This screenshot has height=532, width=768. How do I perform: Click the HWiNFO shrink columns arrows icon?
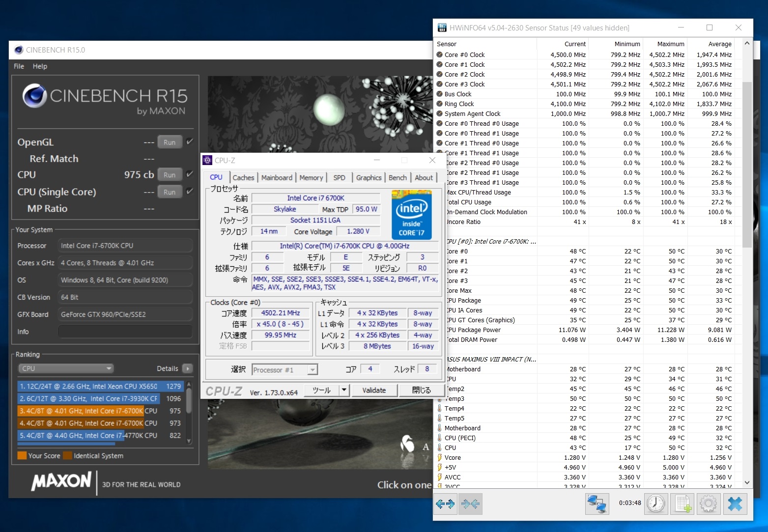(x=470, y=504)
